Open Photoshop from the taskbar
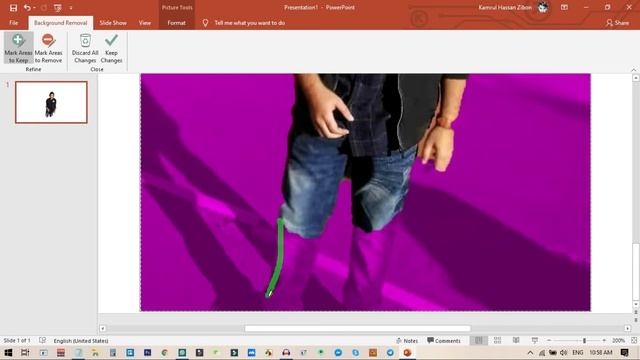 pyautogui.click(x=147, y=353)
